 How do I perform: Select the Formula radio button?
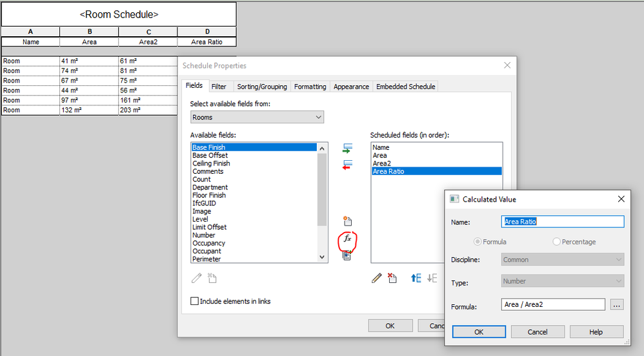coord(478,242)
